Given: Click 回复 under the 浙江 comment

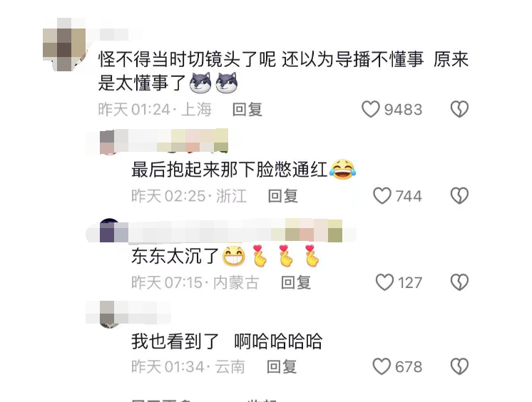Looking at the screenshot, I should point(283,196).
